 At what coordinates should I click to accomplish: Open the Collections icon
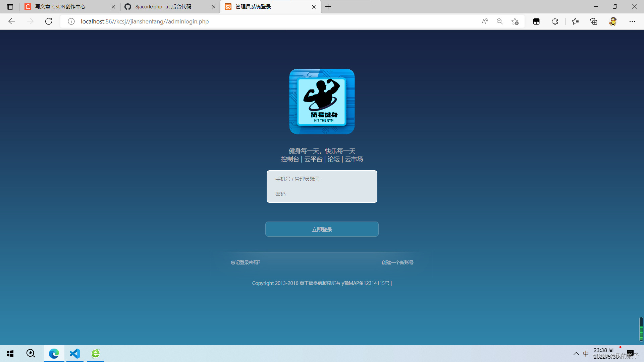click(x=594, y=21)
